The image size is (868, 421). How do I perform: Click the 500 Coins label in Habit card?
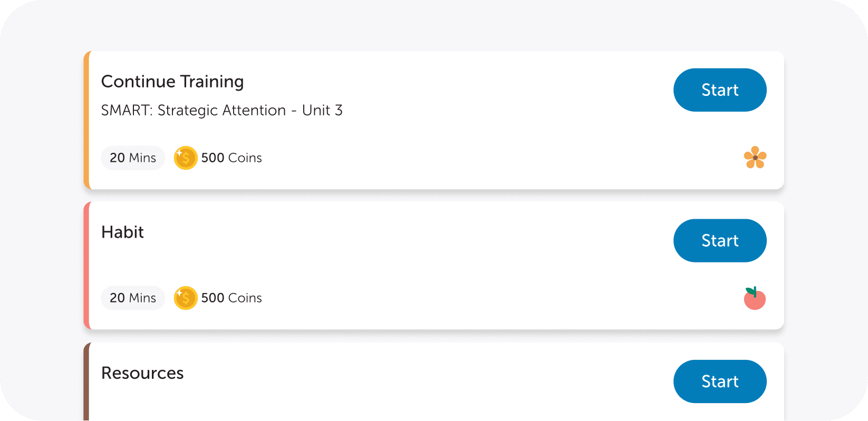[232, 298]
